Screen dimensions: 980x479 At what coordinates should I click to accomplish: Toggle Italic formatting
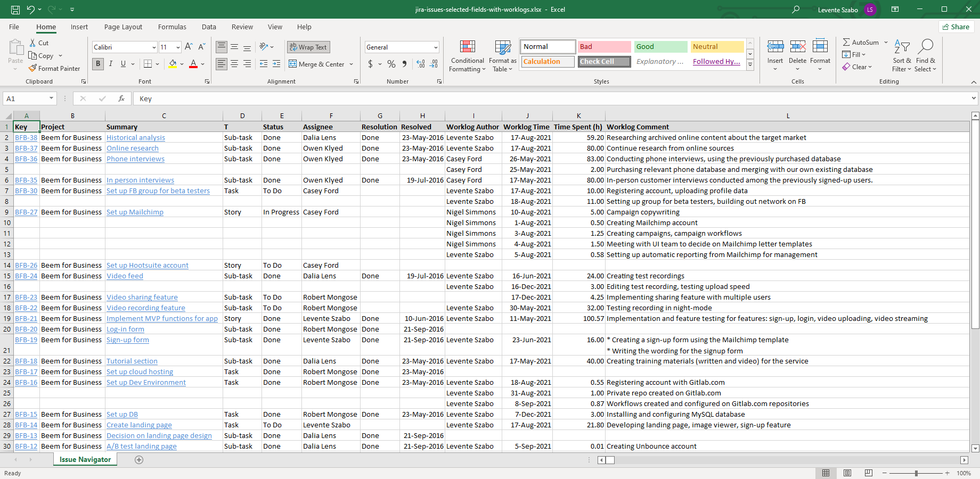(x=111, y=64)
